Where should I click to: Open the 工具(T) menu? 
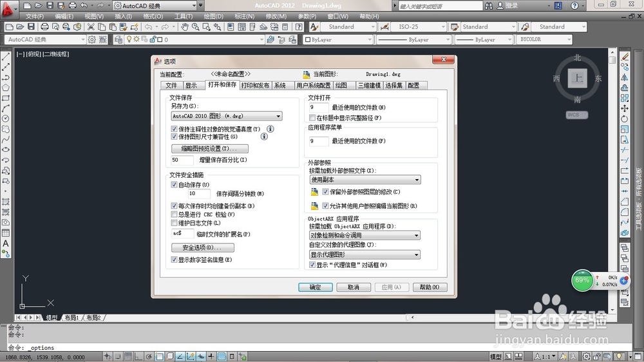(x=183, y=17)
